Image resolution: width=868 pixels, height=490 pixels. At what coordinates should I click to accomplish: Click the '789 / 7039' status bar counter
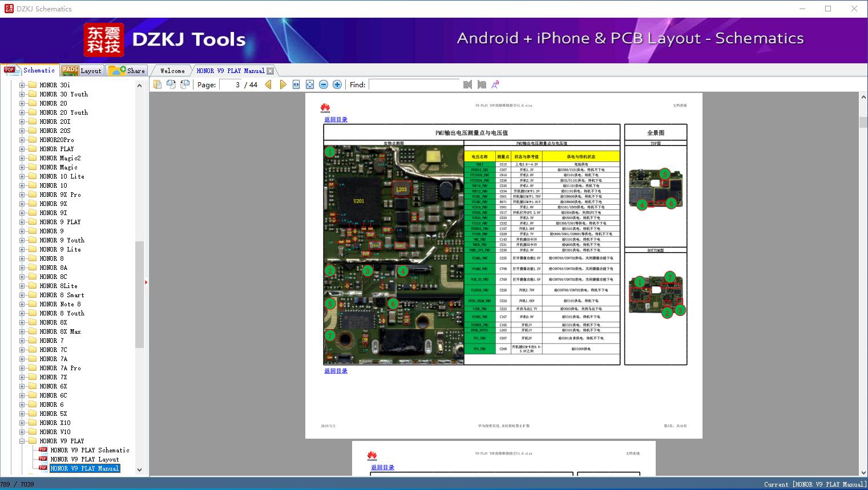pyautogui.click(x=17, y=484)
